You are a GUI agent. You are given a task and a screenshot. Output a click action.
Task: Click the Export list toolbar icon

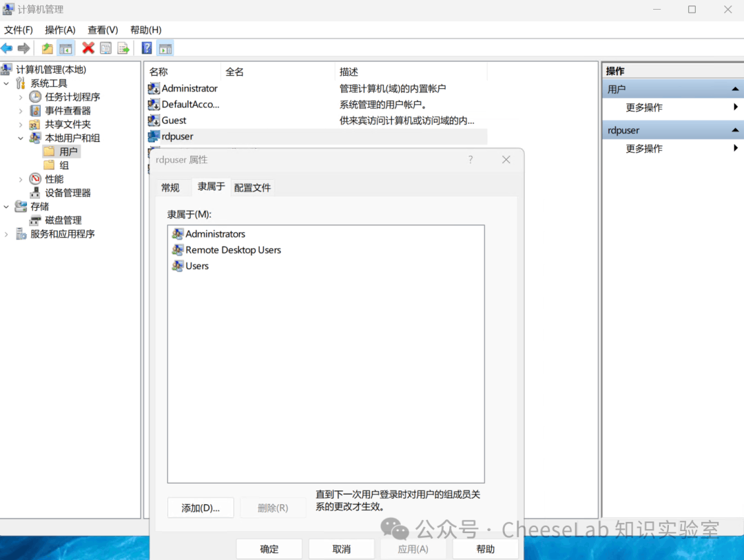tap(123, 48)
